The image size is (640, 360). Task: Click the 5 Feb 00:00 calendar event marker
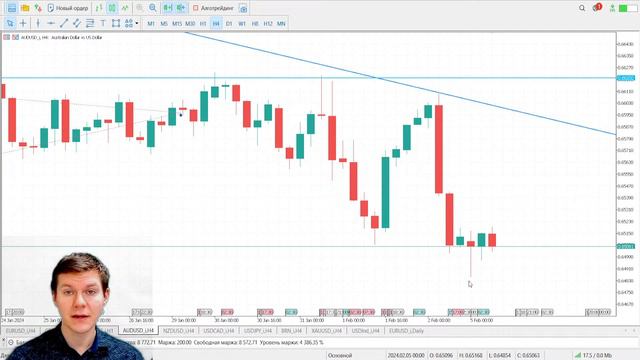click(x=483, y=312)
